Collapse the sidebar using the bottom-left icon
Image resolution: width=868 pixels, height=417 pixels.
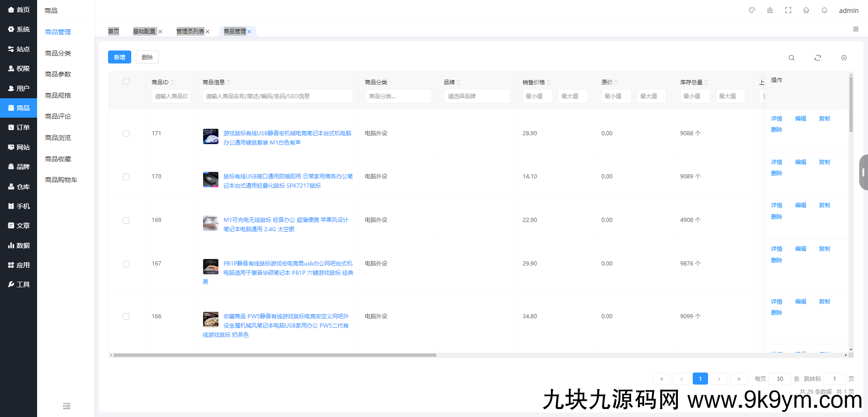click(66, 406)
